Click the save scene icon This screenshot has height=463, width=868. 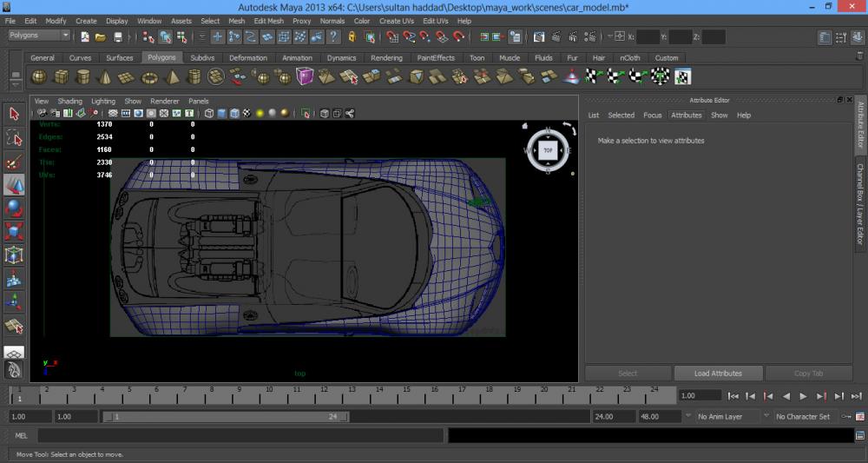[x=117, y=37]
